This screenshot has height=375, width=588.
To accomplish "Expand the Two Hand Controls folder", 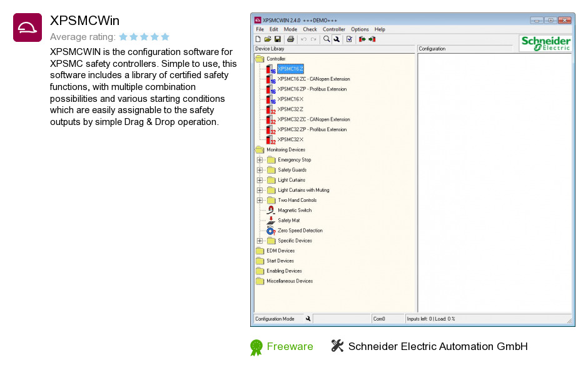I will point(260,201).
